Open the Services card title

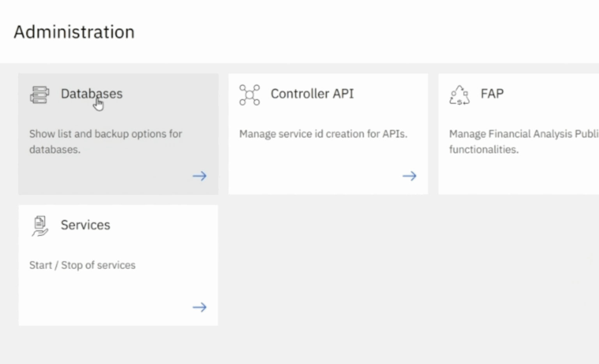(x=85, y=225)
